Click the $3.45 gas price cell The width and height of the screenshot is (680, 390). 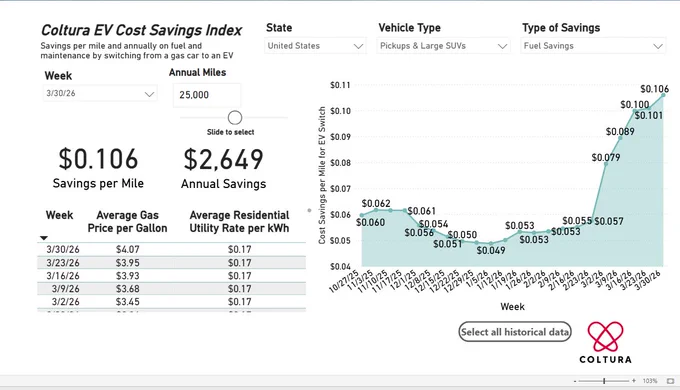(x=128, y=302)
